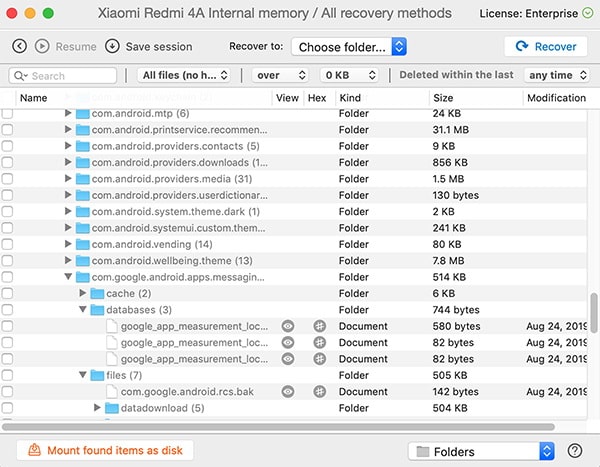Click the cache folder icon
The image size is (600, 467).
coord(97,294)
